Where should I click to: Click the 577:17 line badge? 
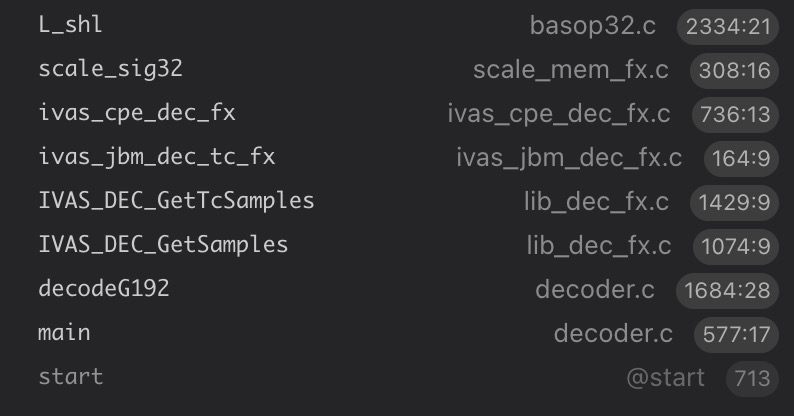[x=734, y=334]
